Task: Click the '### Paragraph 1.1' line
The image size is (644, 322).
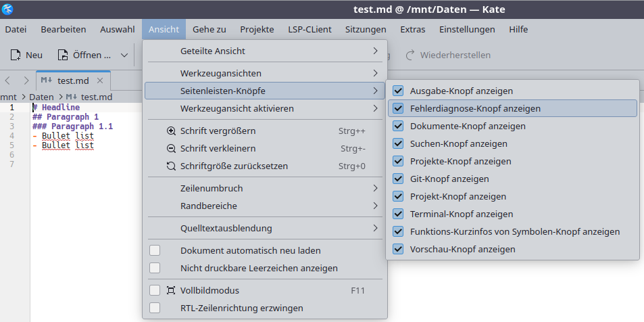Action: click(73, 127)
